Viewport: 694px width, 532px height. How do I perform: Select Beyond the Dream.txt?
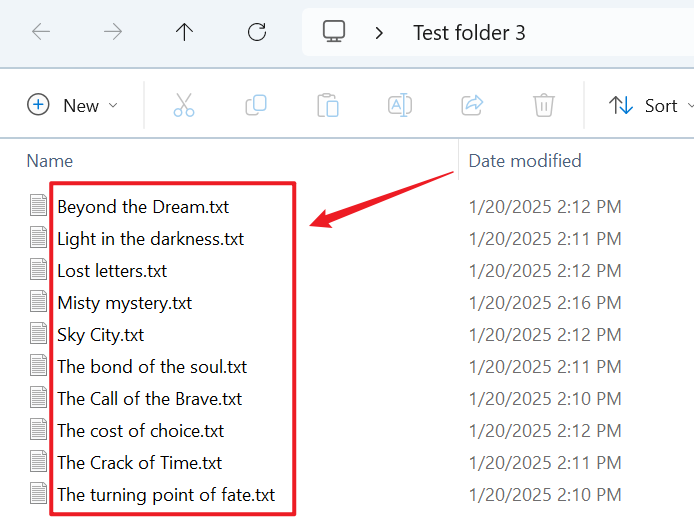point(143,207)
